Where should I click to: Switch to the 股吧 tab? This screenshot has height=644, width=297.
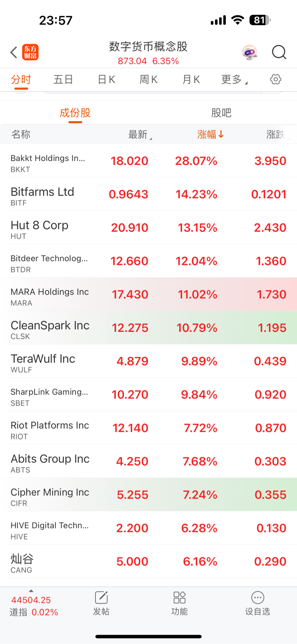pyautogui.click(x=221, y=113)
